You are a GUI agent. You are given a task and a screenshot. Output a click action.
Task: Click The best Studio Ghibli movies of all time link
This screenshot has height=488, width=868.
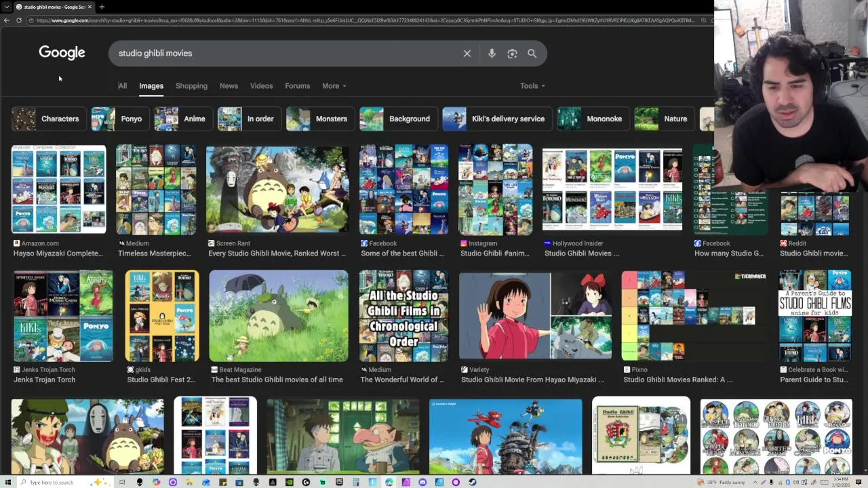pos(277,380)
